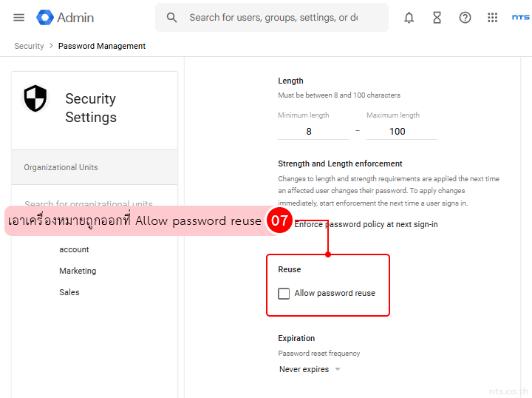Select the account organizational unit
The height and width of the screenshot is (398, 532).
coord(74,249)
